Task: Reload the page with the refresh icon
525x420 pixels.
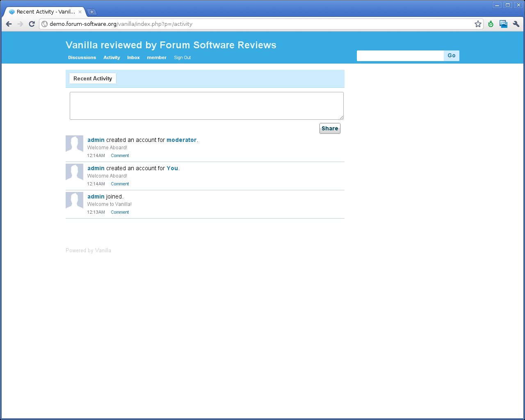Action: coord(32,24)
